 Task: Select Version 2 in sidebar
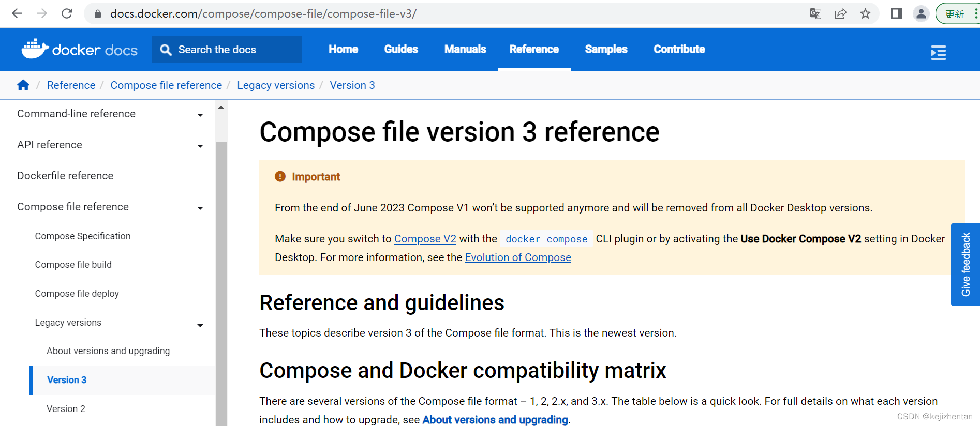pyautogui.click(x=66, y=409)
